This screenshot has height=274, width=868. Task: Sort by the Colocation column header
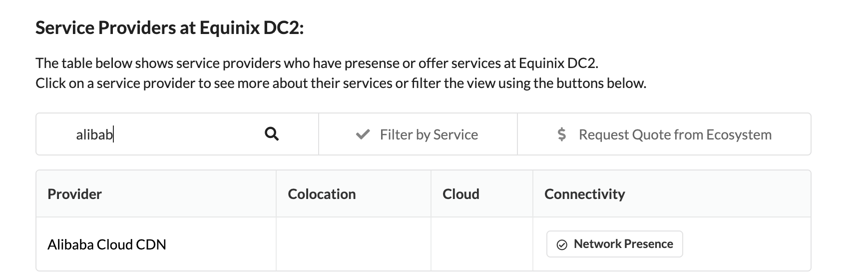[x=322, y=194]
